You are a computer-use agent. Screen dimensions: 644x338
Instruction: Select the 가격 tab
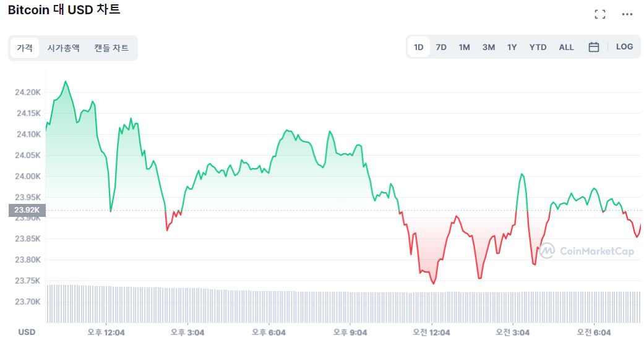tap(25, 48)
